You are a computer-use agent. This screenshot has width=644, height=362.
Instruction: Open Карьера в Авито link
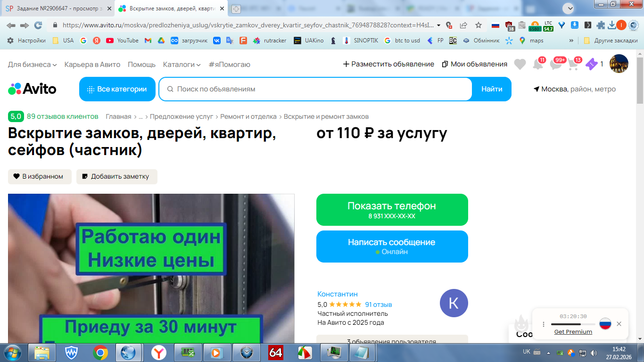(x=92, y=64)
